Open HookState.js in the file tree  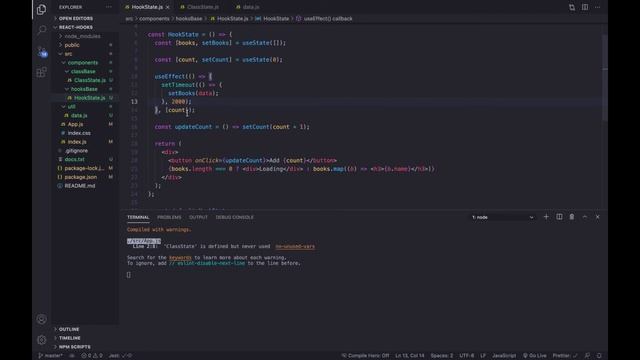tap(89, 98)
